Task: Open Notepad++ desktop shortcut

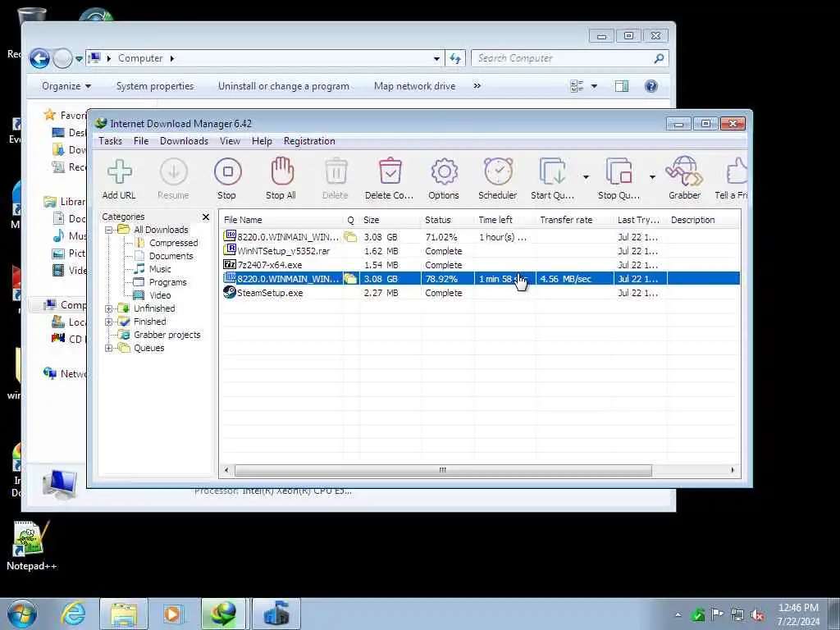Action: point(31,545)
